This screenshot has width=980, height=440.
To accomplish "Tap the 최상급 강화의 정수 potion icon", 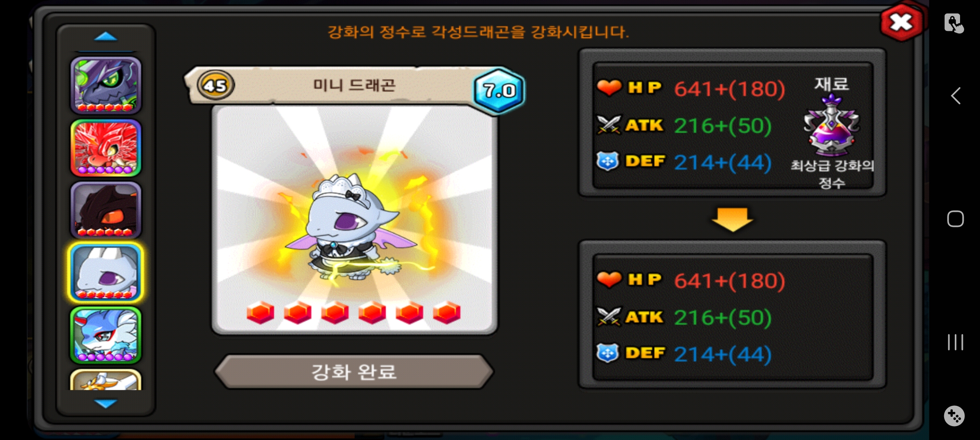I will (831, 125).
